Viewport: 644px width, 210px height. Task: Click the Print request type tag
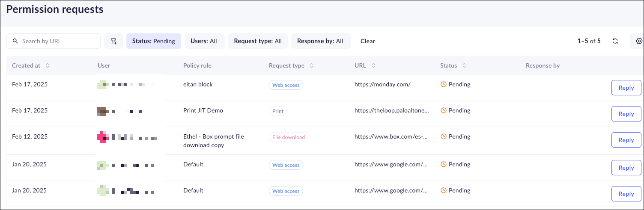[x=278, y=111]
